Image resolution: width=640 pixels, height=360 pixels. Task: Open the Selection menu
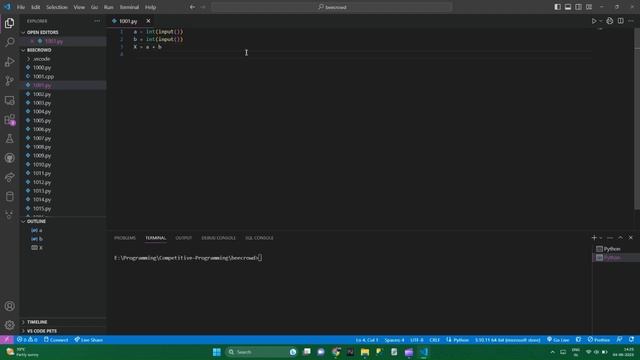pos(57,7)
